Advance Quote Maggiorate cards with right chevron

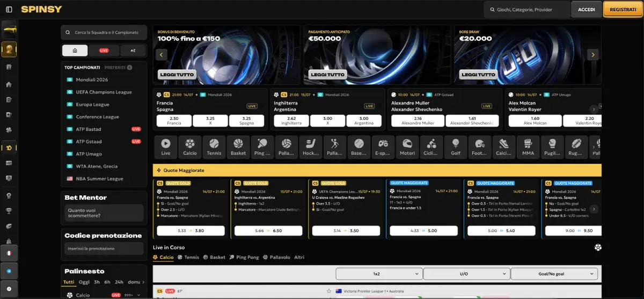pyautogui.click(x=594, y=209)
